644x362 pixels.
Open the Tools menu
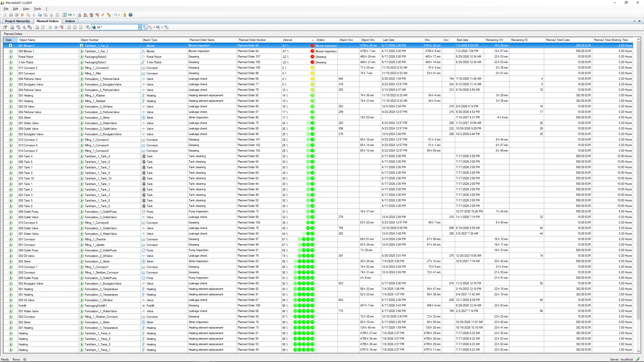pyautogui.click(x=37, y=9)
